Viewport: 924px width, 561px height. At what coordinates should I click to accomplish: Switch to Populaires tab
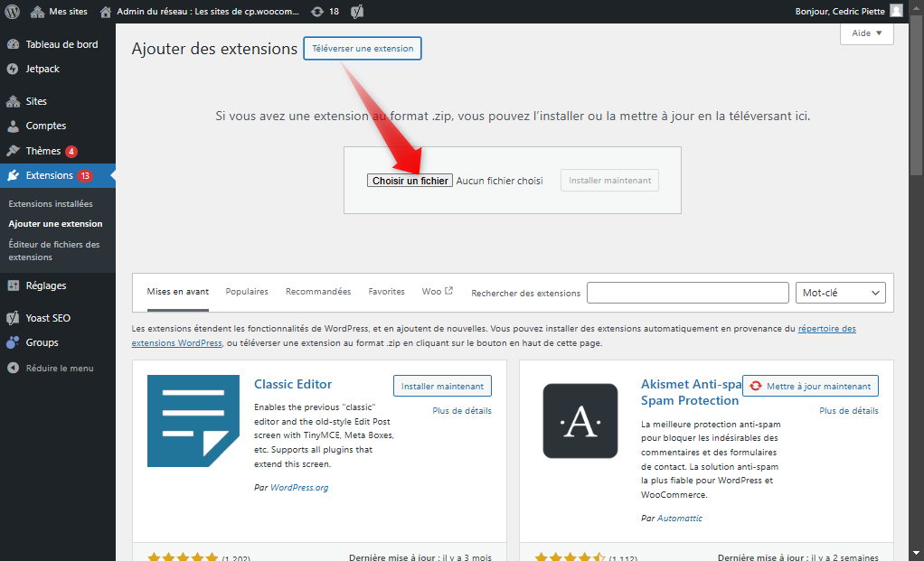pyautogui.click(x=247, y=292)
